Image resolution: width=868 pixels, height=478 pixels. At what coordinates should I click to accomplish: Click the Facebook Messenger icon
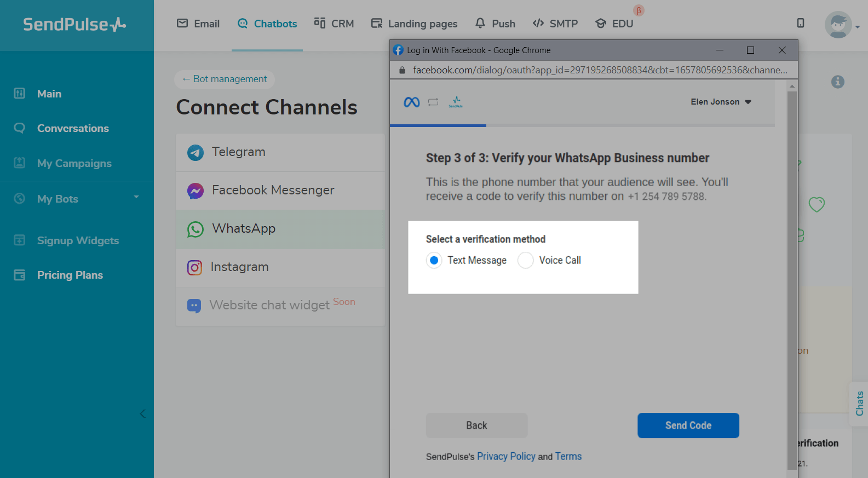click(x=196, y=191)
